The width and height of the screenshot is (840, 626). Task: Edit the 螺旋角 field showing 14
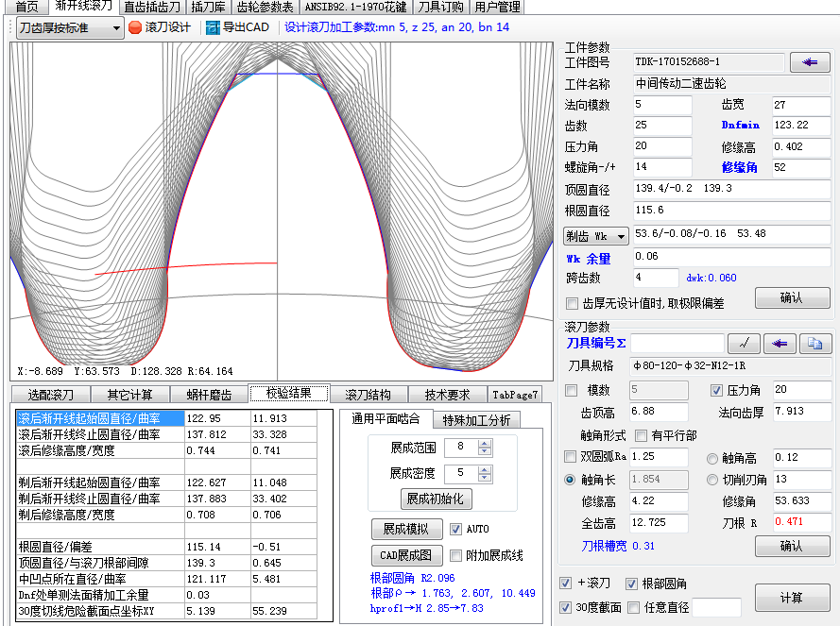click(662, 167)
